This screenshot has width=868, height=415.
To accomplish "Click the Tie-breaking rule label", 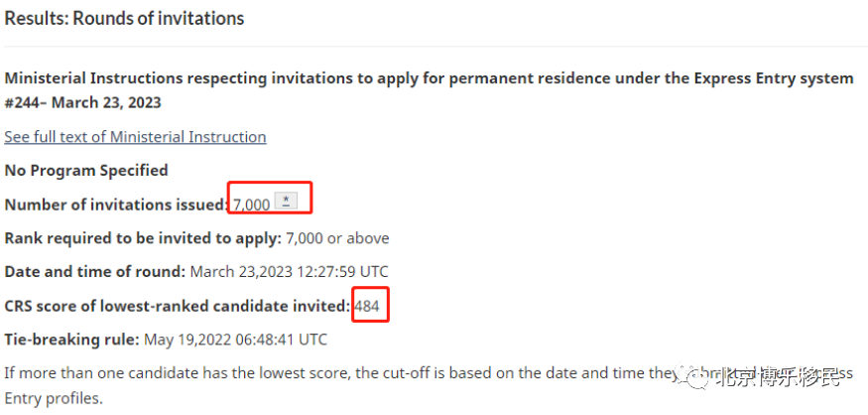I will click(72, 340).
